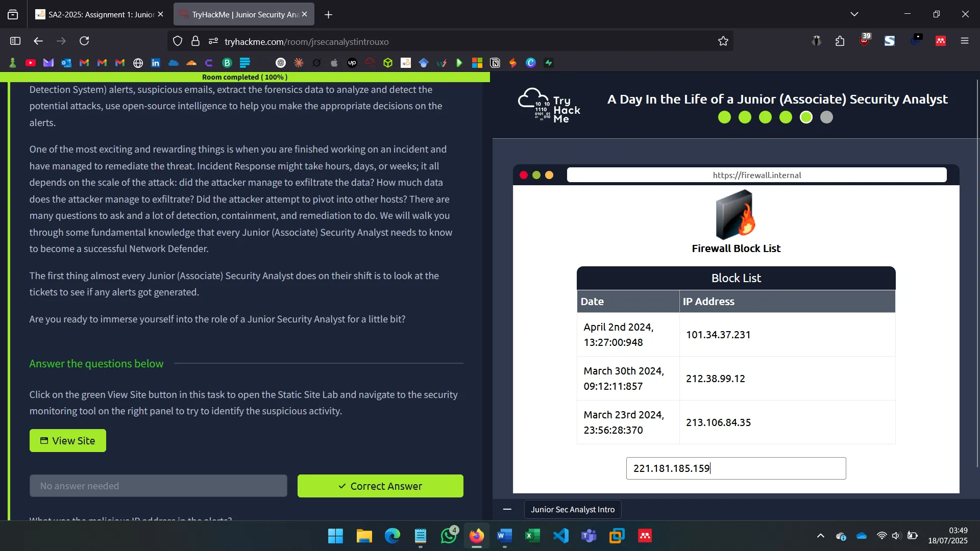Toggle the browser sidebar panel
The height and width of the screenshot is (551, 980).
[15, 41]
